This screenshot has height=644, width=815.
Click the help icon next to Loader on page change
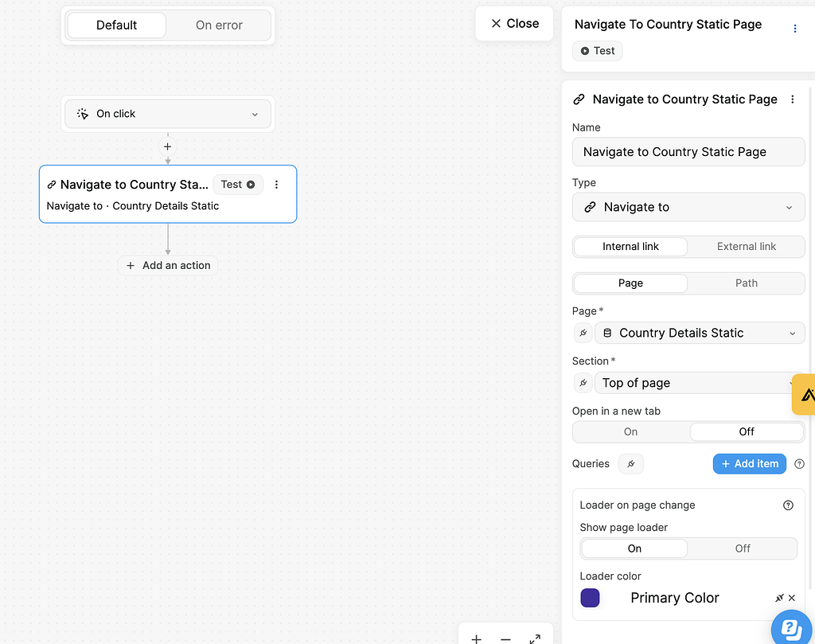click(x=788, y=505)
